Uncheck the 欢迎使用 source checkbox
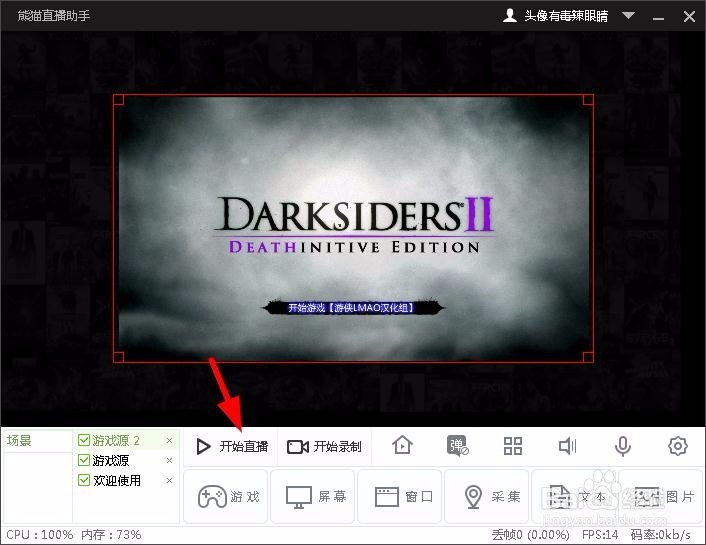Screen dimensions: 706x545 (84, 480)
